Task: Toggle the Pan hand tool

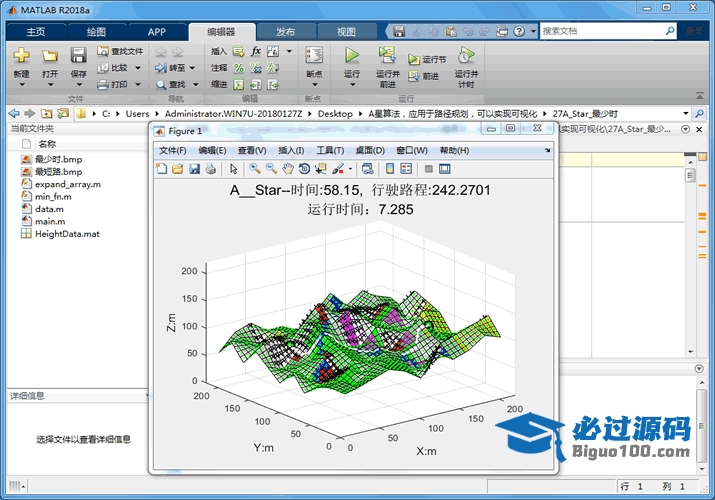Action: [x=288, y=169]
